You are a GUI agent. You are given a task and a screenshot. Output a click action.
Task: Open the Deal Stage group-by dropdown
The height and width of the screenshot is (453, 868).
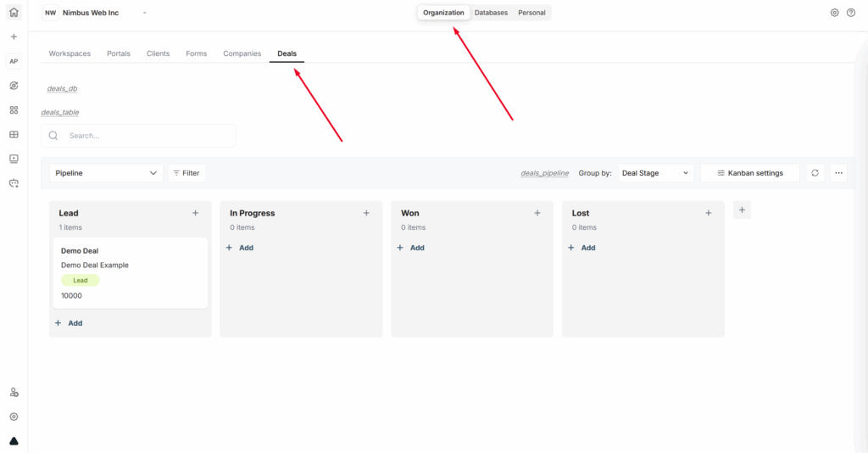click(655, 173)
